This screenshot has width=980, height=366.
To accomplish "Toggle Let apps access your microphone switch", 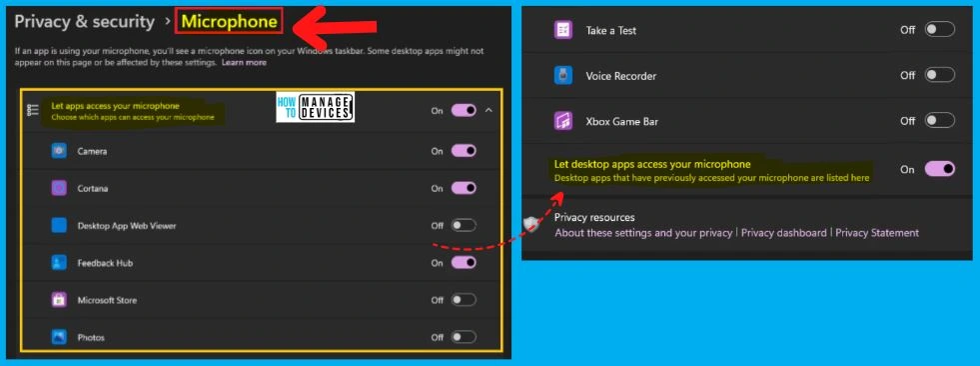I will coord(464,110).
